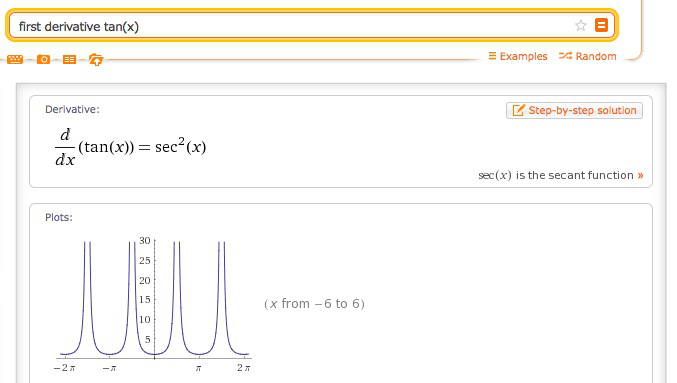Click the Random shuffle icon

tap(565, 56)
